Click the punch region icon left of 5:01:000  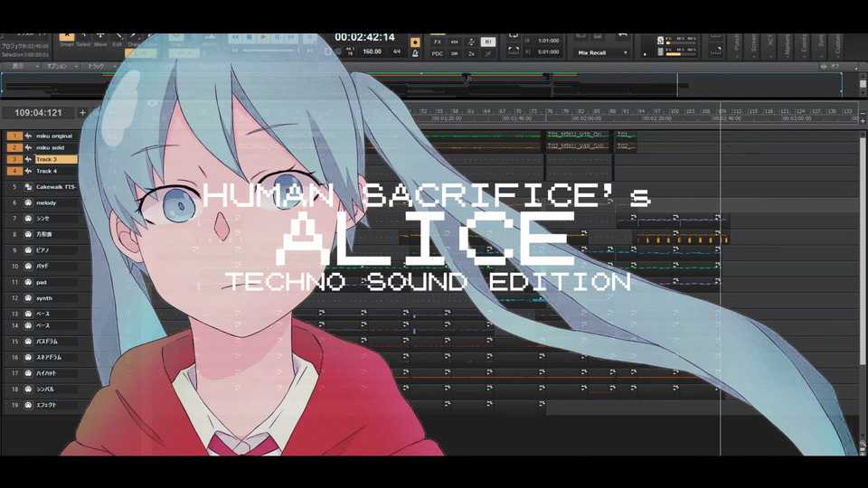[514, 52]
